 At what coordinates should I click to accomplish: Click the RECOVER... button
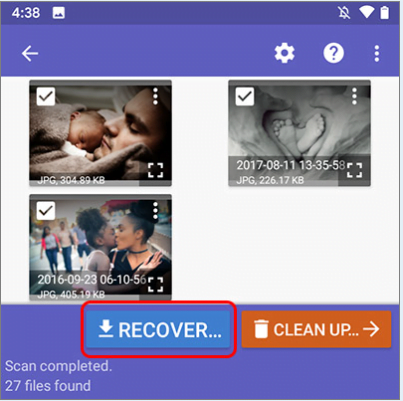[x=158, y=329]
